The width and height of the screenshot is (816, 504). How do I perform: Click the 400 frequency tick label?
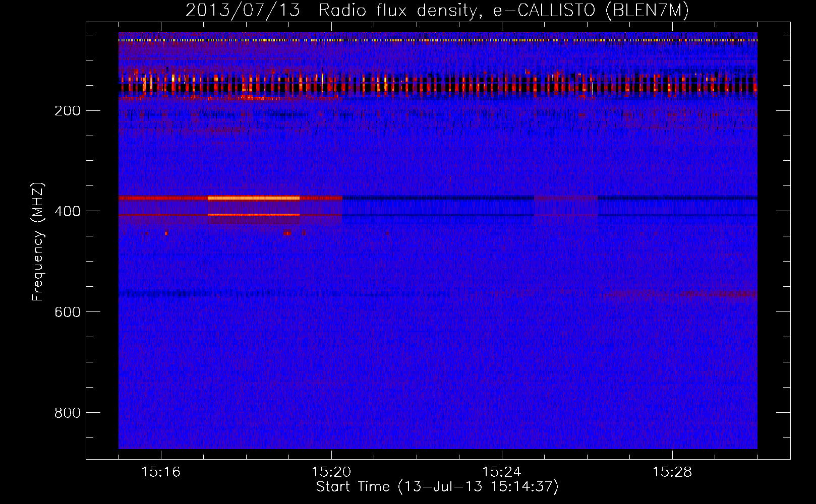[67, 212]
